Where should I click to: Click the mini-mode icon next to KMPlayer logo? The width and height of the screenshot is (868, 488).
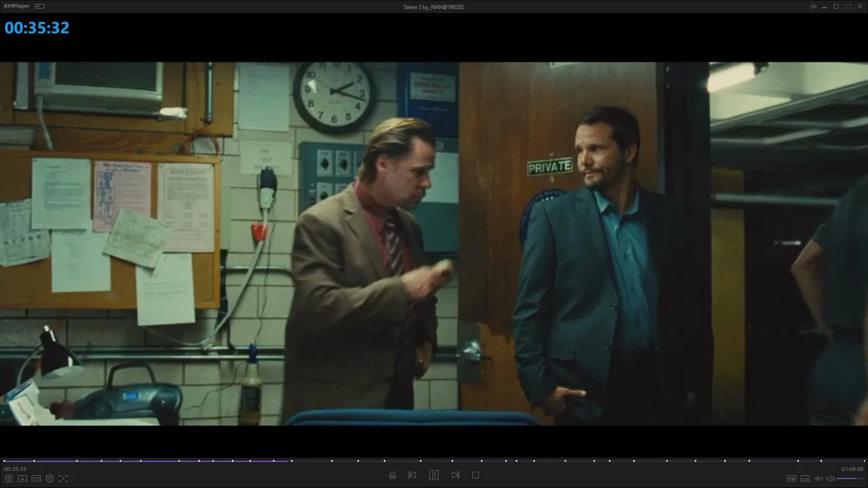pos(40,6)
